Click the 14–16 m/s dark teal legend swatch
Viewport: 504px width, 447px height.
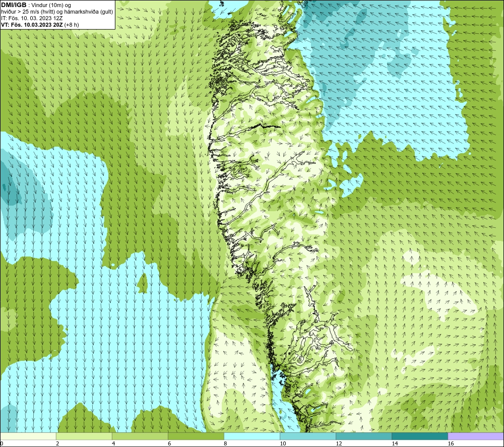[420, 436]
